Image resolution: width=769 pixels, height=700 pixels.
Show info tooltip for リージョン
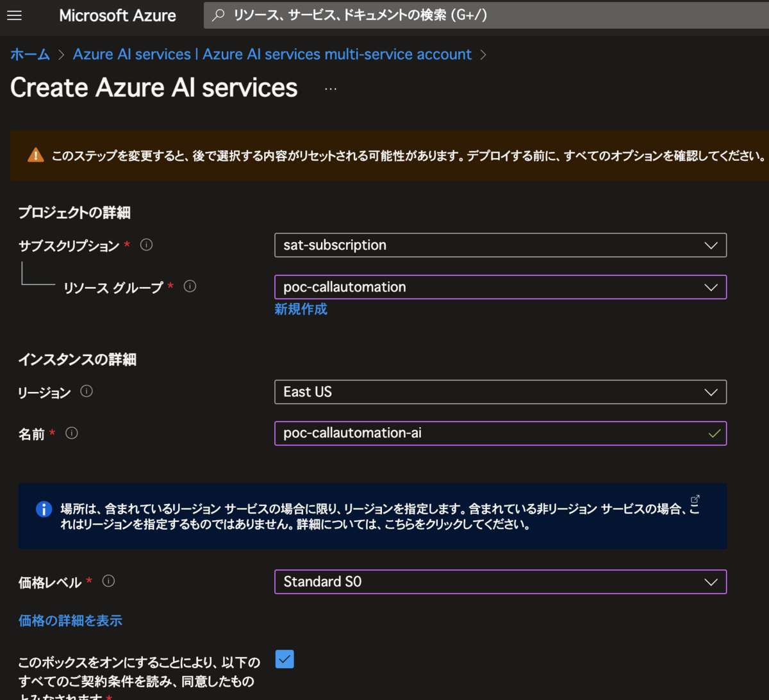pyautogui.click(x=87, y=391)
